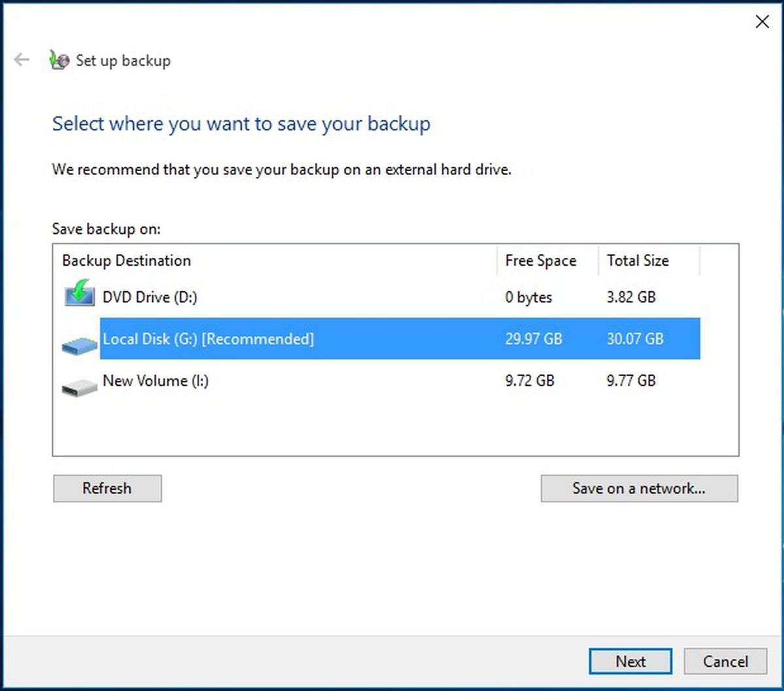Click the 0 bytes free space value

pos(529,297)
